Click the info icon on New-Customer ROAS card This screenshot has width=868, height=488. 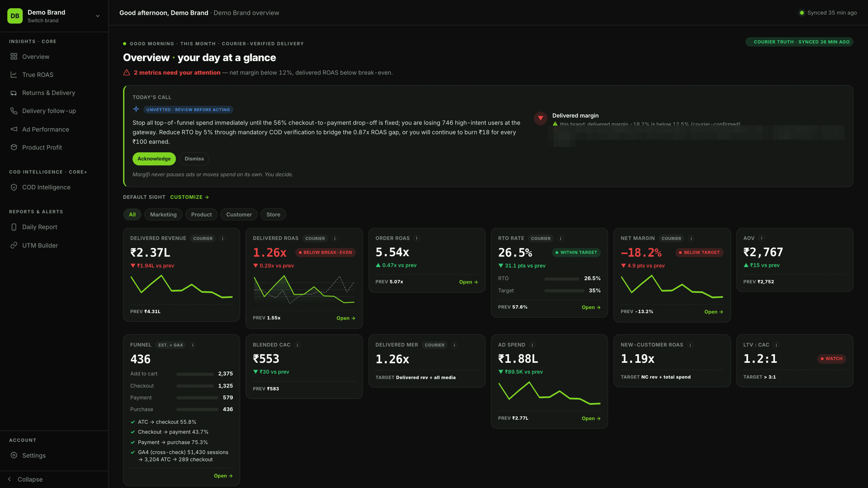[690, 345]
